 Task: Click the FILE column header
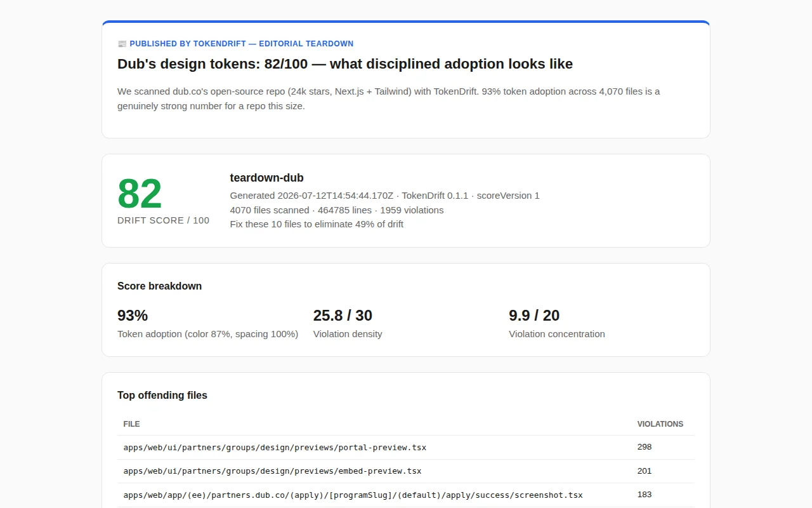131,424
